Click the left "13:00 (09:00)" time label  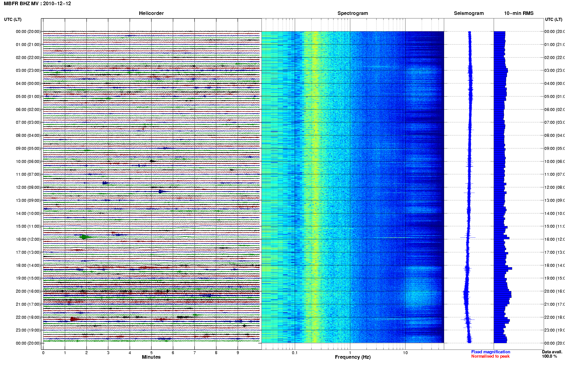28,201
